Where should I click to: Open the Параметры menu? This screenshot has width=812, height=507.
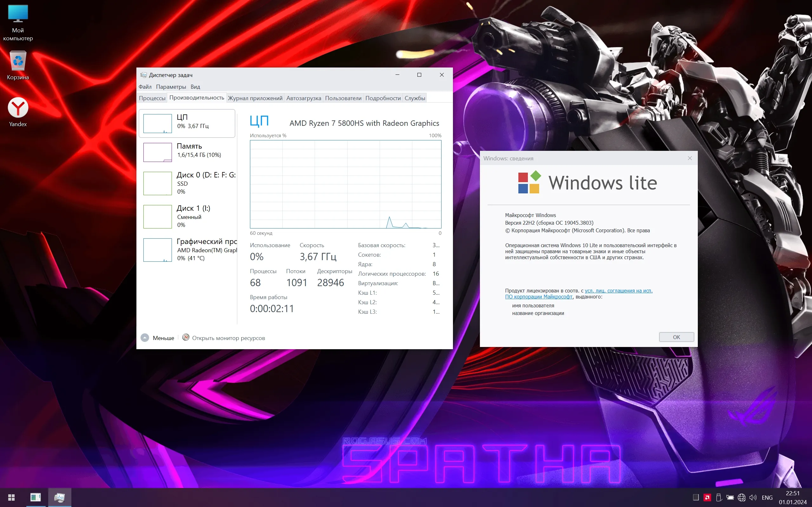coord(171,87)
